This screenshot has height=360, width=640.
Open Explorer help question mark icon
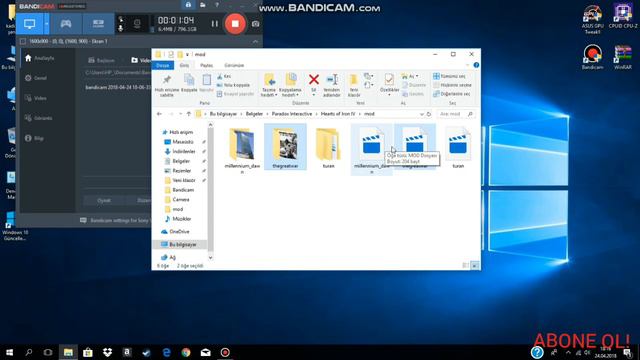(x=476, y=65)
